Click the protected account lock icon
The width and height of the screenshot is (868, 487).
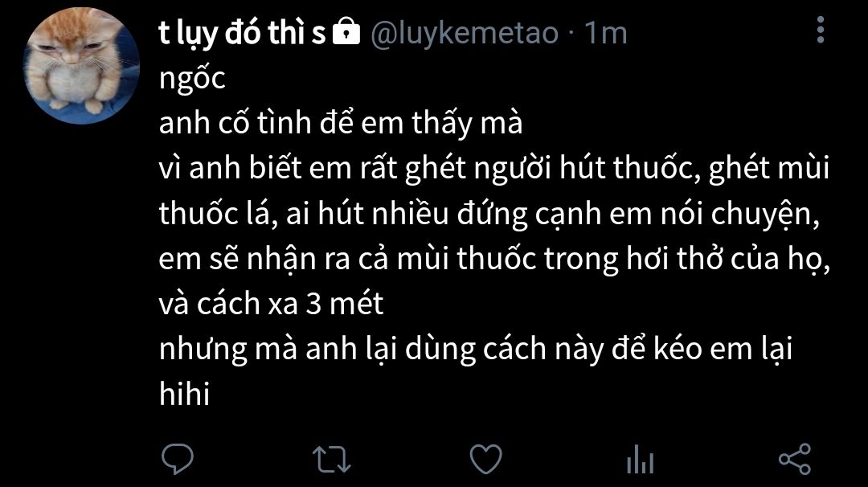346,31
